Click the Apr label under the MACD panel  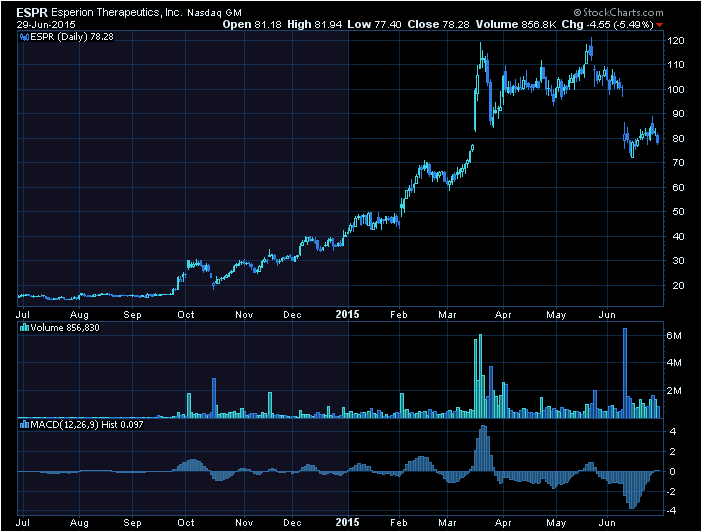503,523
